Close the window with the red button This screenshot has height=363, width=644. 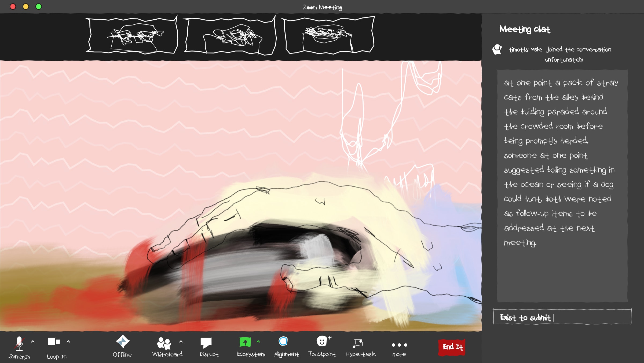coord(13,6)
